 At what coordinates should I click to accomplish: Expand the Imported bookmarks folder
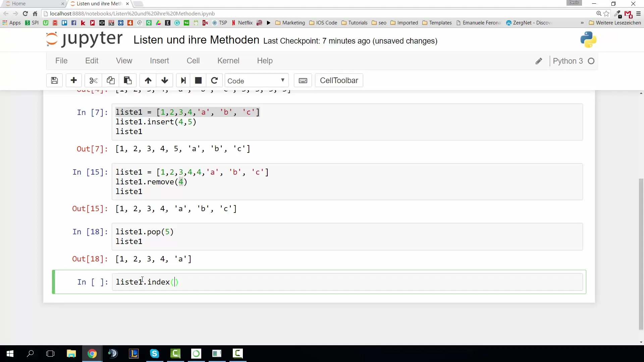pos(404,23)
